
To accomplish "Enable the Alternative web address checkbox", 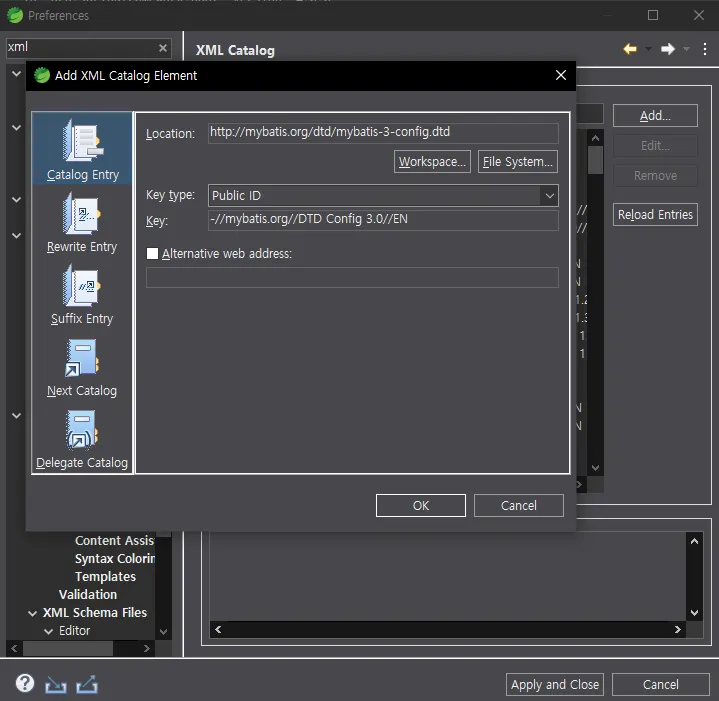I will (152, 254).
